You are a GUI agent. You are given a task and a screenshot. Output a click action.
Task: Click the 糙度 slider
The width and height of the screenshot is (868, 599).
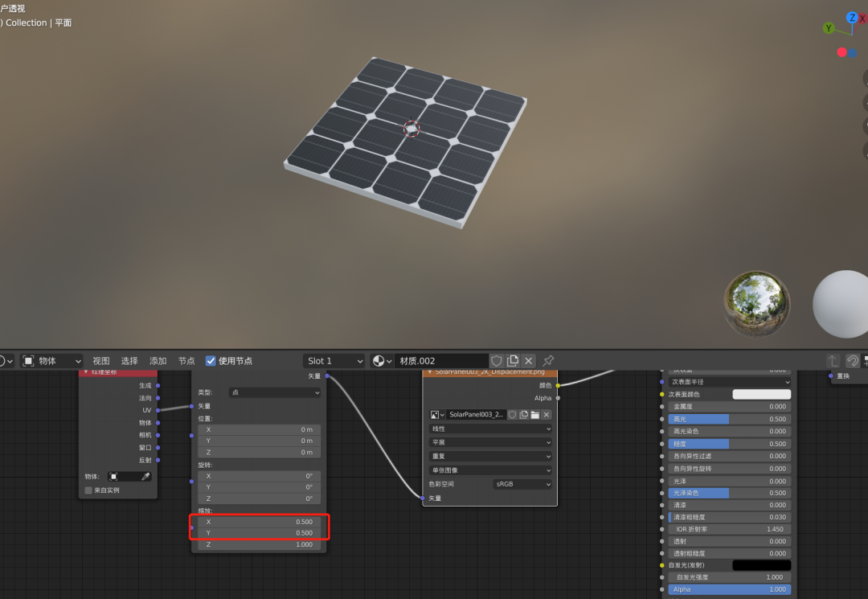[730, 444]
